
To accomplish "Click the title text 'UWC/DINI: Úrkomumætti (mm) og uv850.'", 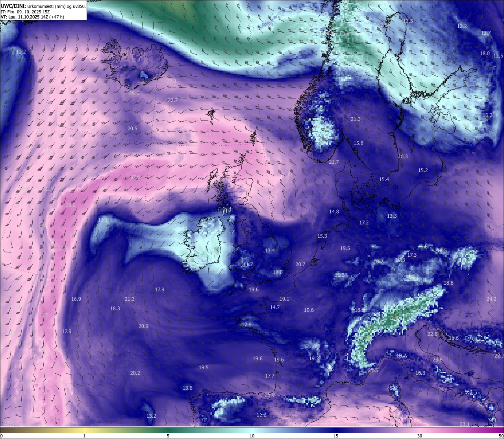I will click(x=43, y=6).
